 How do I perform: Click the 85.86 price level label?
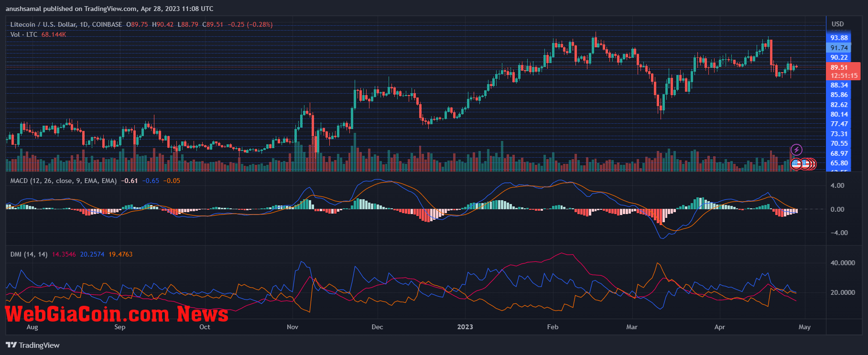point(839,95)
